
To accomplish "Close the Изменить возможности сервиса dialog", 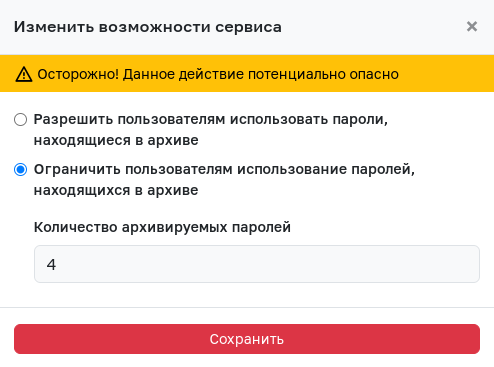I will pos(472,26).
